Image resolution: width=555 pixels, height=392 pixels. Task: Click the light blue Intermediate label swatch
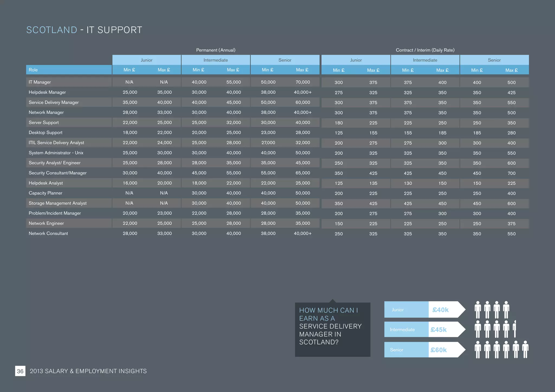[406, 329]
